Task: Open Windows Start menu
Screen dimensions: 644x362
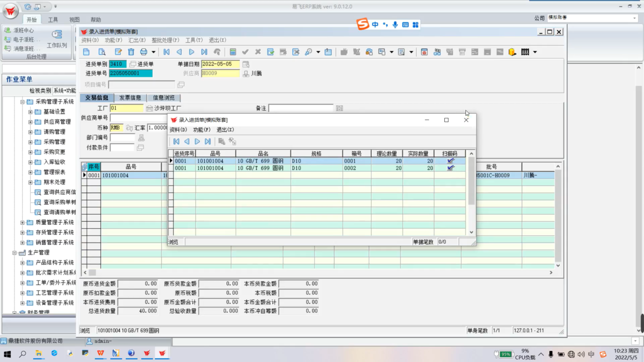Action: (x=8, y=353)
